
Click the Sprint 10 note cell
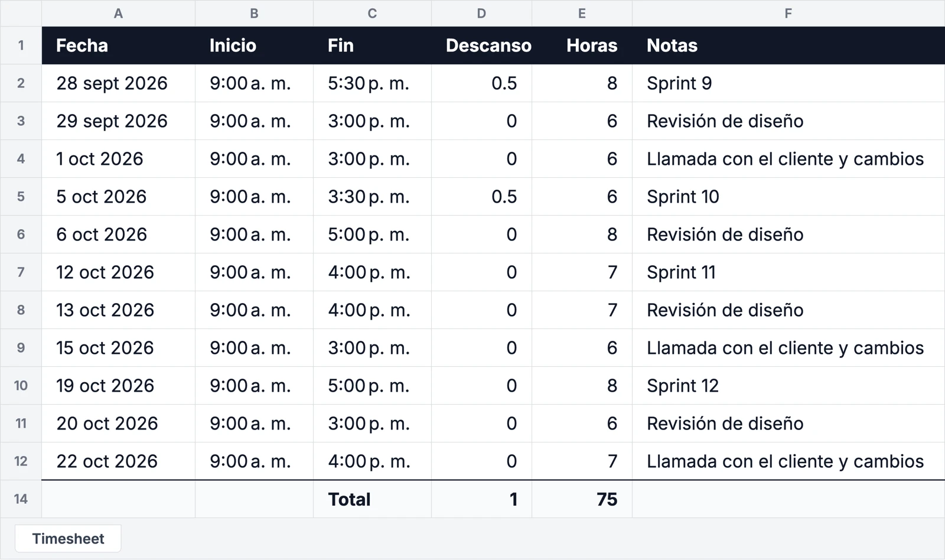point(788,197)
